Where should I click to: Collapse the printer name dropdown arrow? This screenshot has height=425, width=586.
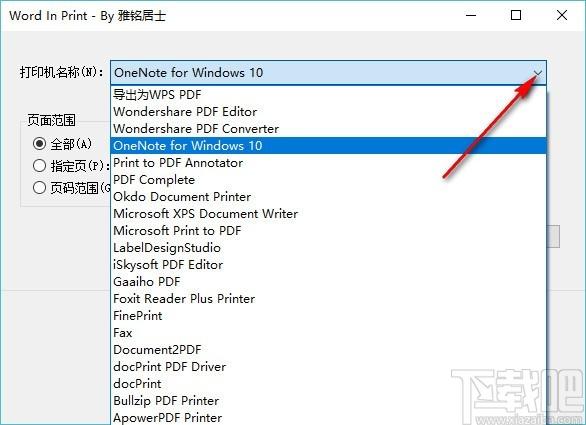[537, 73]
